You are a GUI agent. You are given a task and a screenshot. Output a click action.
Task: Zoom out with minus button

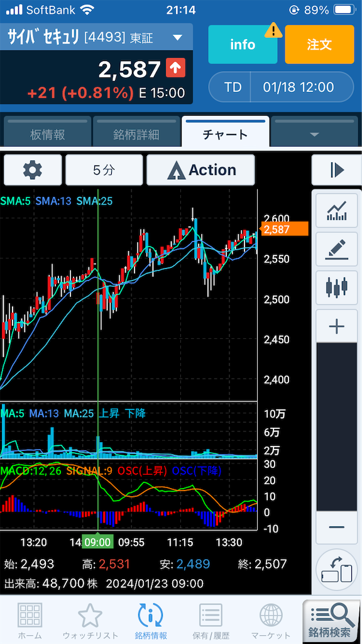tap(337, 528)
